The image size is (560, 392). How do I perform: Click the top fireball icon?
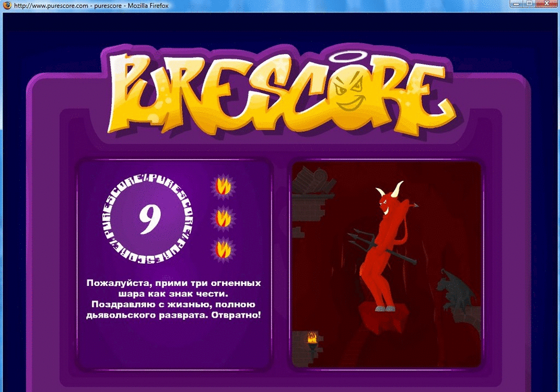223,186
